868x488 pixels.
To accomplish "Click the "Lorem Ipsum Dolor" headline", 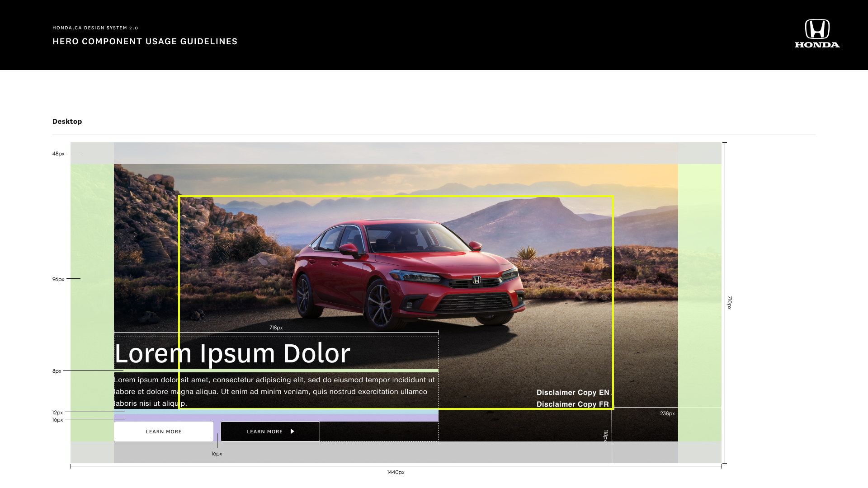I will click(232, 353).
